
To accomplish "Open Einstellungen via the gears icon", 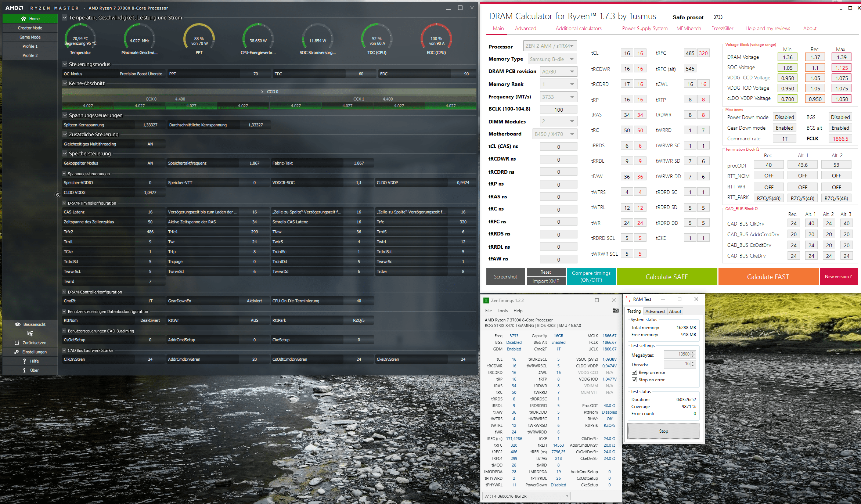I will 17,352.
